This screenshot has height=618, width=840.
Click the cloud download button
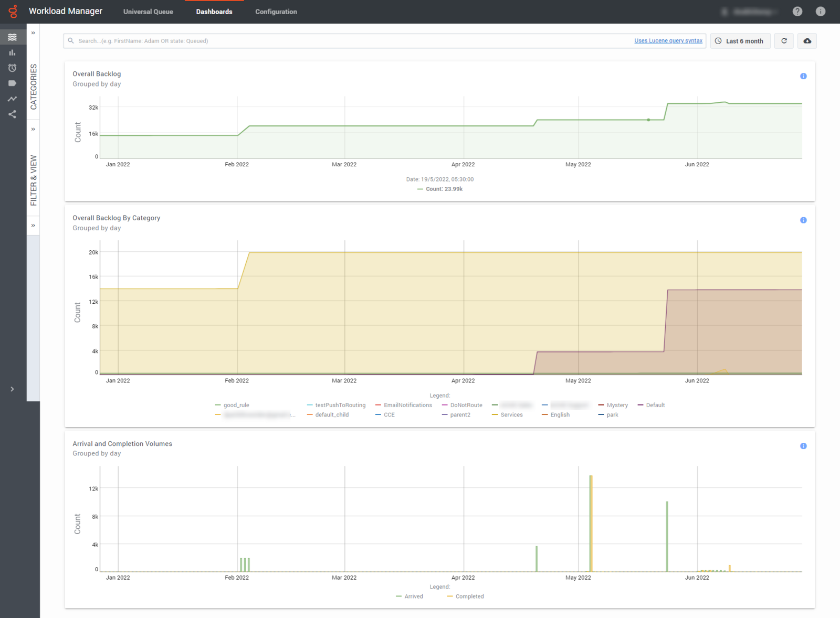807,41
